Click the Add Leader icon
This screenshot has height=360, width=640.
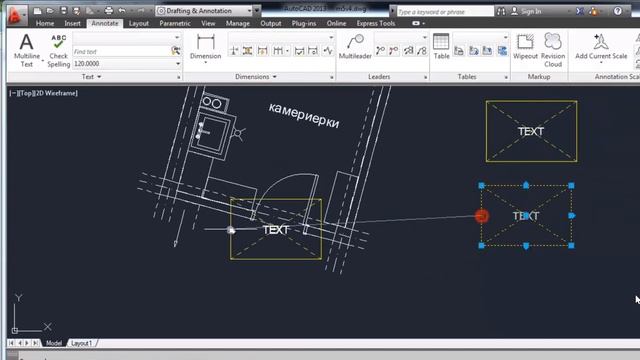pyautogui.click(x=380, y=51)
